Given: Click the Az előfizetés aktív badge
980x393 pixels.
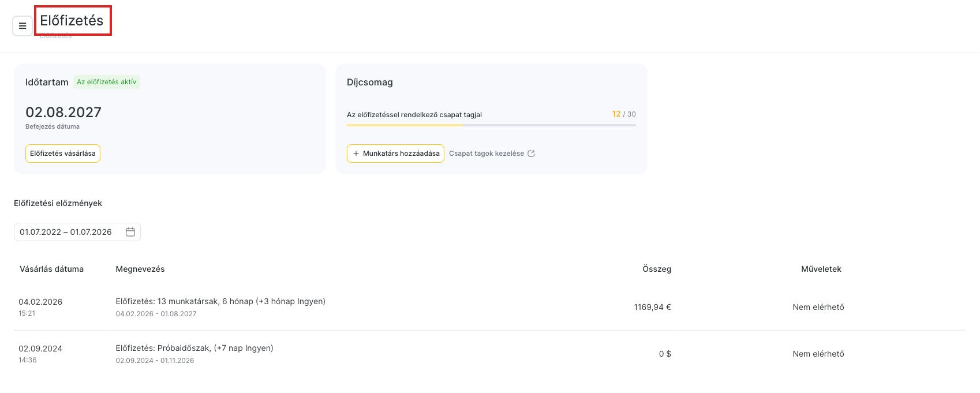Looking at the screenshot, I should pyautogui.click(x=107, y=82).
